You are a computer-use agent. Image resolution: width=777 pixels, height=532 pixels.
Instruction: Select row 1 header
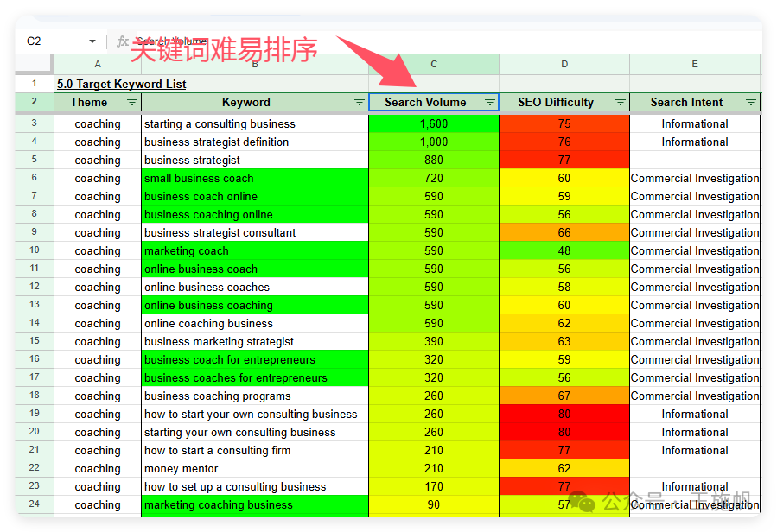point(34,83)
